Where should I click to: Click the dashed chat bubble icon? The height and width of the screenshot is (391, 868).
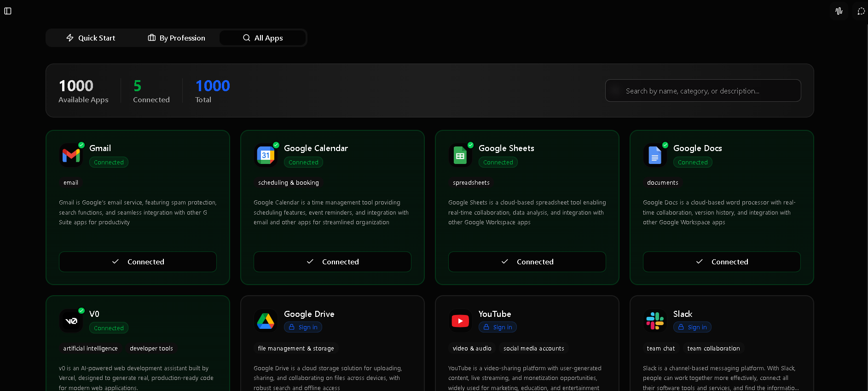click(x=861, y=11)
